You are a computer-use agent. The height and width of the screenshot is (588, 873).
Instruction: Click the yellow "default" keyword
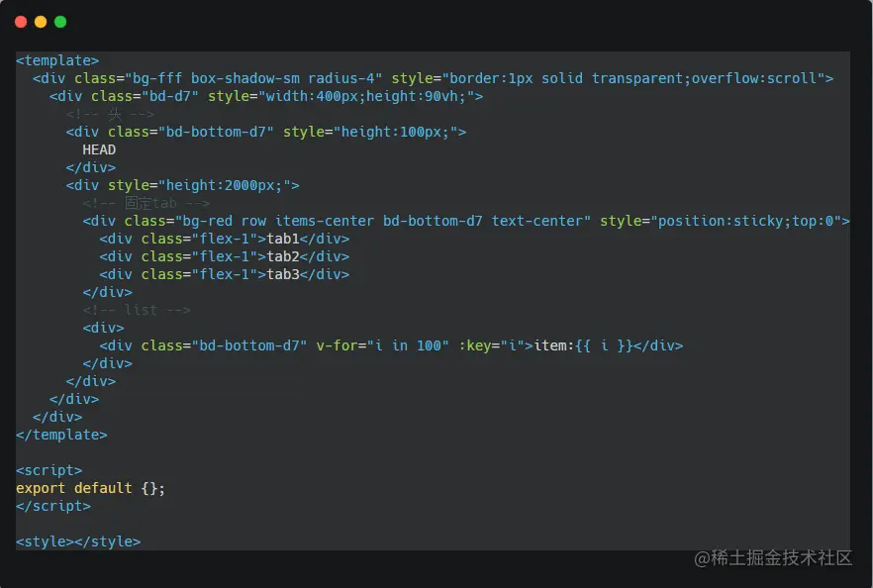tap(103, 488)
